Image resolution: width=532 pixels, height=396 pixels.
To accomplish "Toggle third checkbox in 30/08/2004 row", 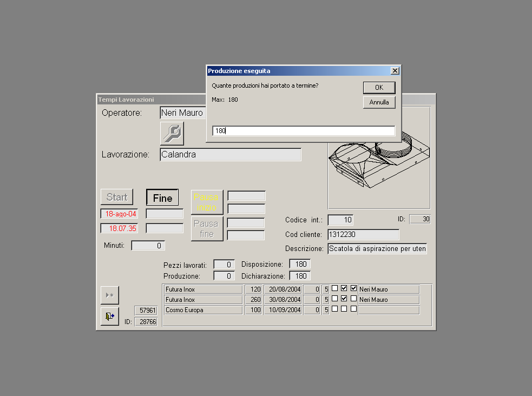I will [353, 299].
